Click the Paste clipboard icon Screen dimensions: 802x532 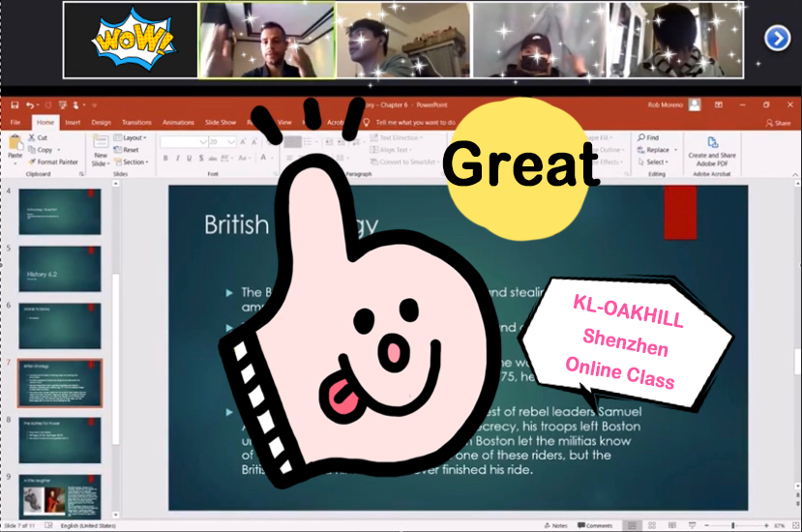15,143
